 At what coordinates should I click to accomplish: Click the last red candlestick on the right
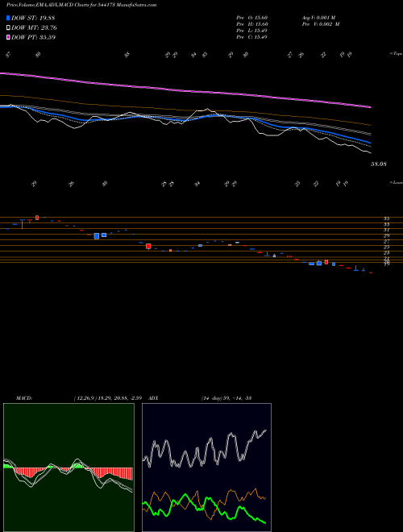(x=371, y=272)
